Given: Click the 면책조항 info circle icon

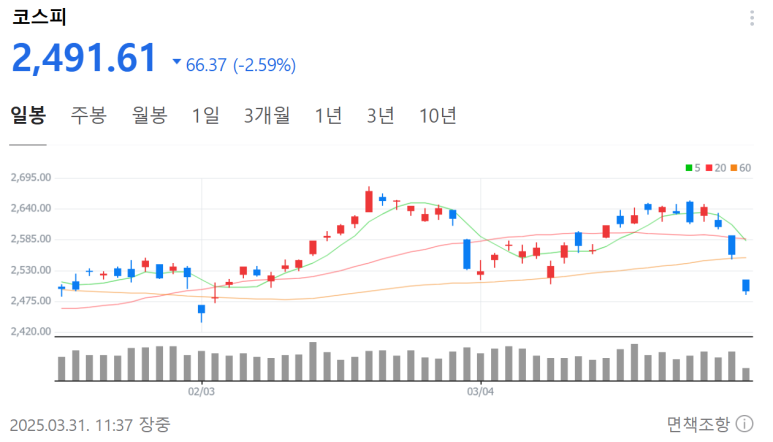Looking at the screenshot, I should click(744, 424).
